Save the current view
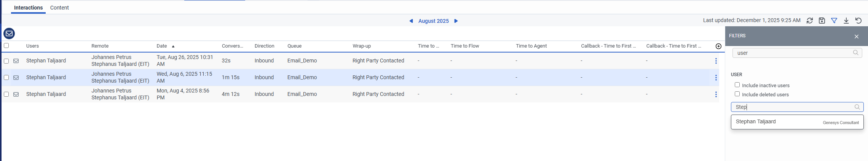The width and height of the screenshot is (868, 161). 822,21
